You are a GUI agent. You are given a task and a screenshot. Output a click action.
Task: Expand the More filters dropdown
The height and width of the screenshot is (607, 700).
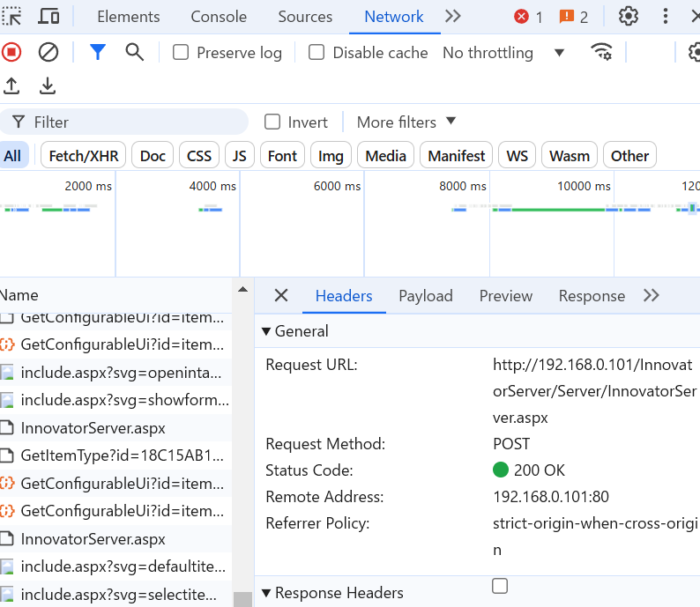coord(406,122)
